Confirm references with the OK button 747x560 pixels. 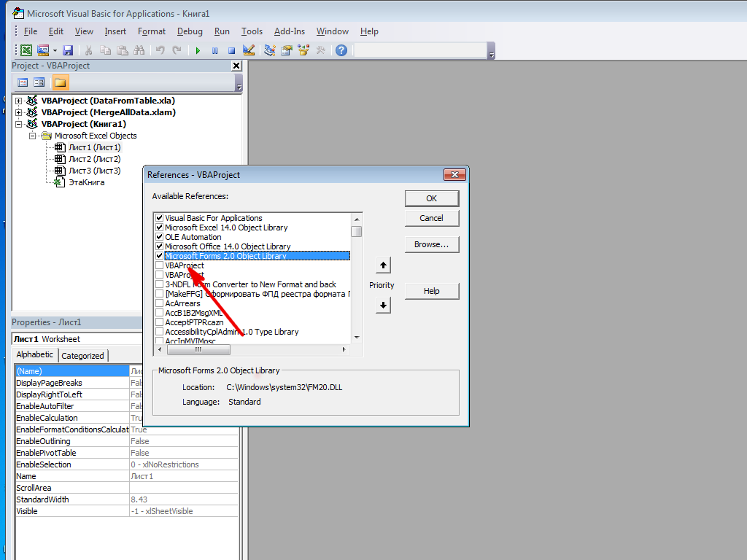pyautogui.click(x=432, y=198)
